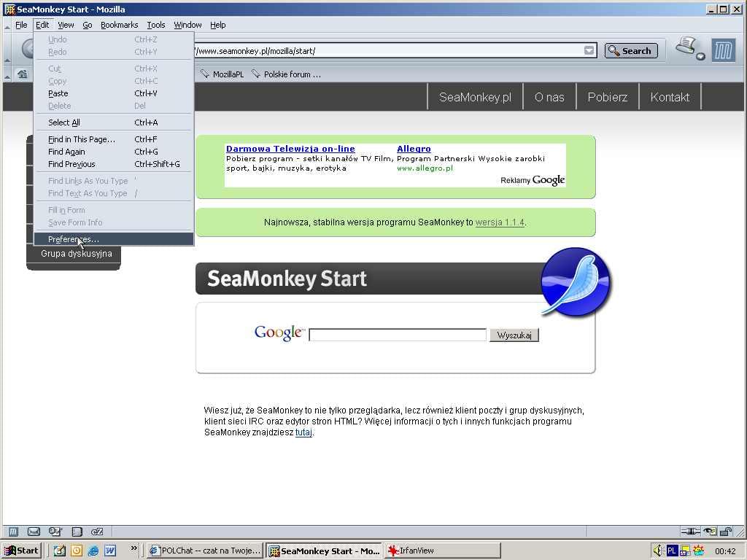
Task: Click the MozillaPL bookmark tag icon
Action: [x=205, y=74]
